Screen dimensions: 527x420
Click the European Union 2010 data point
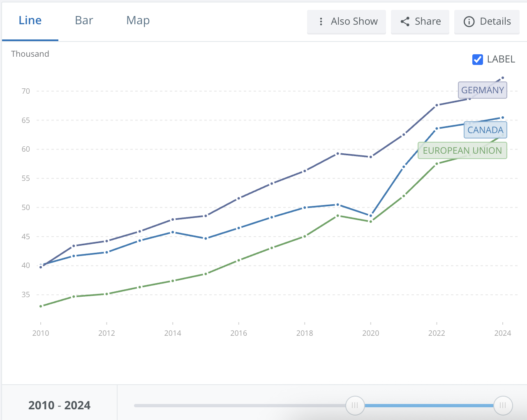[41, 306]
